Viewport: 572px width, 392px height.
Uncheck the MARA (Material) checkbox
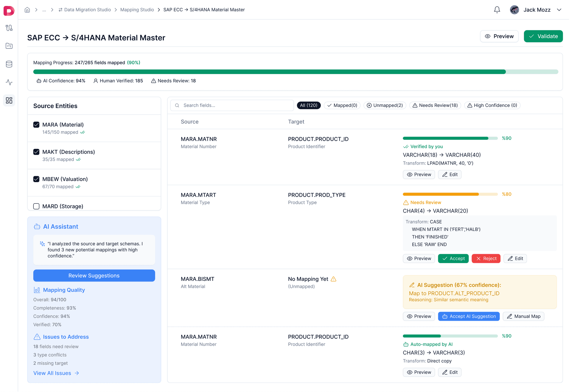click(36, 125)
